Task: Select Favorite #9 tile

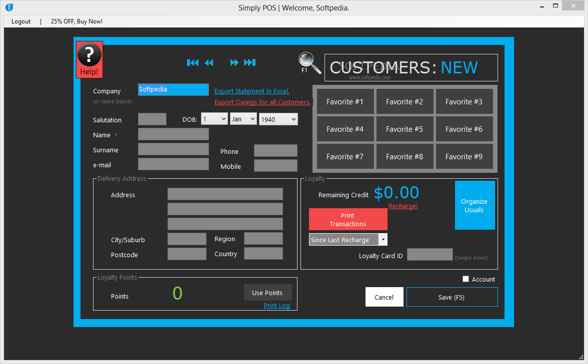Action: (464, 157)
